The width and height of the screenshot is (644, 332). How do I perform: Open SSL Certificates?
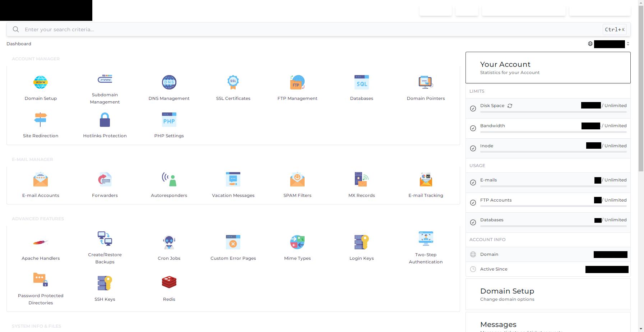click(x=233, y=82)
